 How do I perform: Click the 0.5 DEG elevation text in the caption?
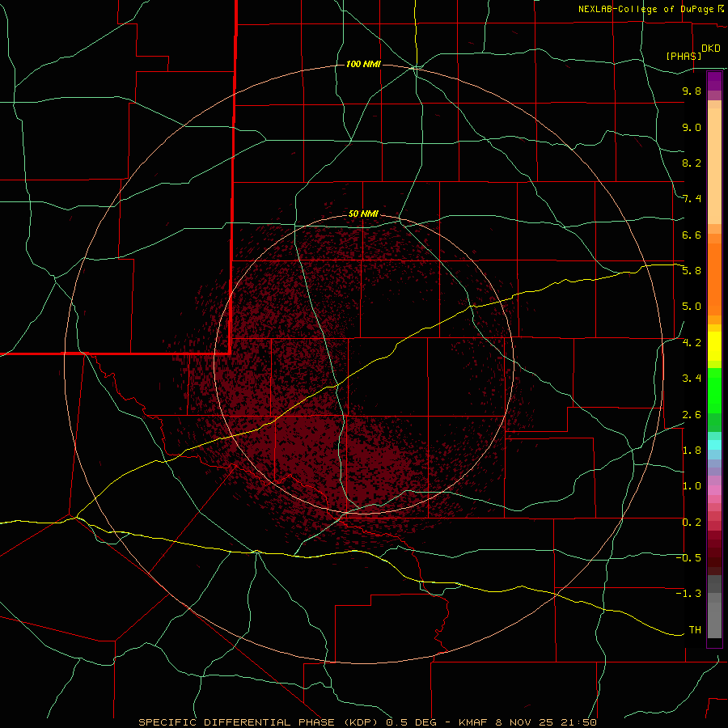coord(413,722)
